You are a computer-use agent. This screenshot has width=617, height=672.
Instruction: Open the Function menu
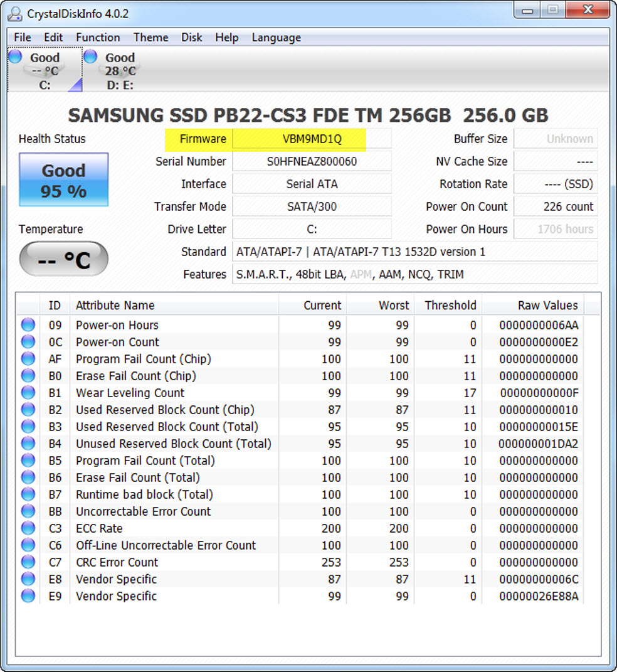click(x=98, y=38)
